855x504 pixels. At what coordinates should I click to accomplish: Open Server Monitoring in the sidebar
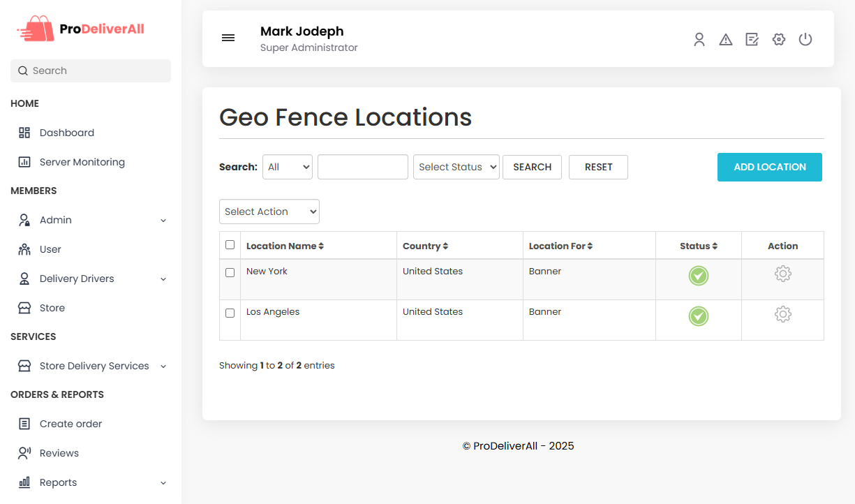click(x=82, y=162)
